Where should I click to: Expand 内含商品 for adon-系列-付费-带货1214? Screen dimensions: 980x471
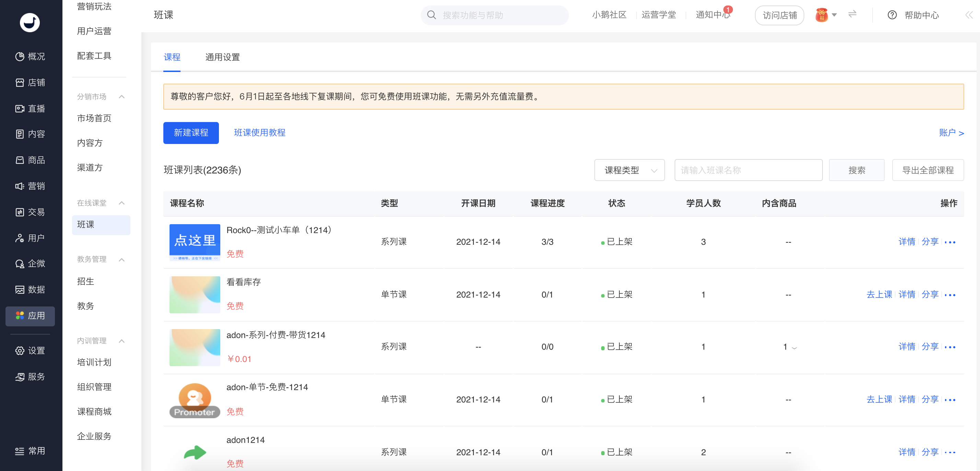pos(794,348)
